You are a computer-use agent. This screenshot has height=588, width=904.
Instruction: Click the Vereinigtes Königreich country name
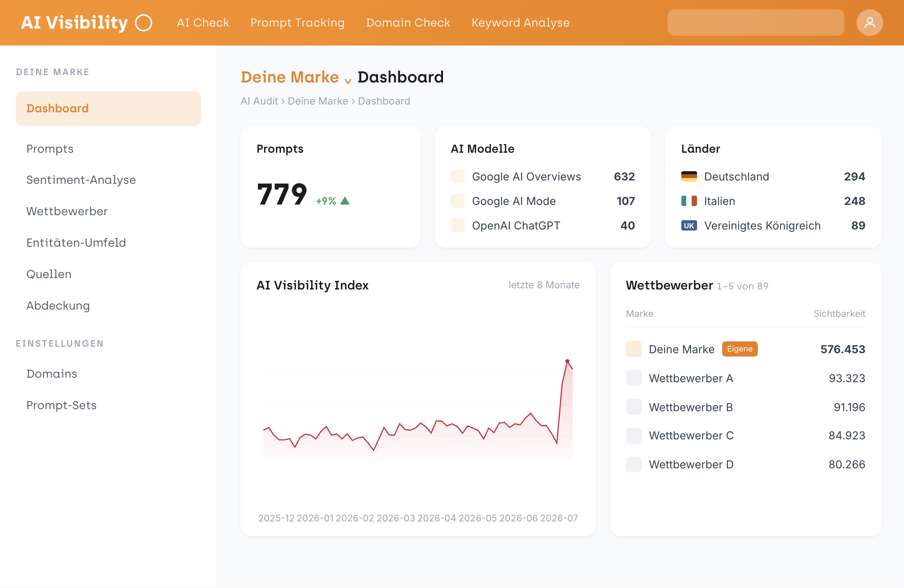[x=762, y=226]
